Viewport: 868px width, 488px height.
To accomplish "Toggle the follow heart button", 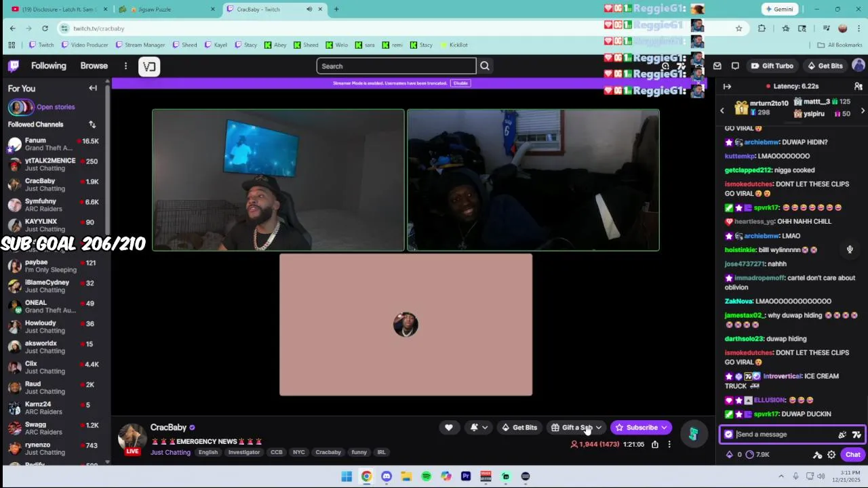I will [x=449, y=428].
